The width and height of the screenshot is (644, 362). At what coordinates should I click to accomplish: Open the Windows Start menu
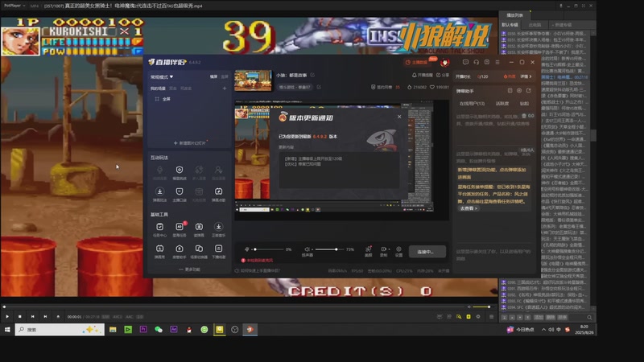7,329
